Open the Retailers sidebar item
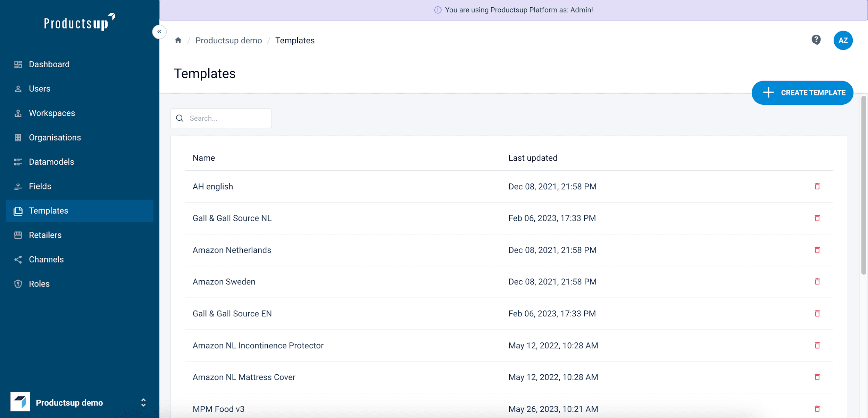868x418 pixels. tap(45, 235)
